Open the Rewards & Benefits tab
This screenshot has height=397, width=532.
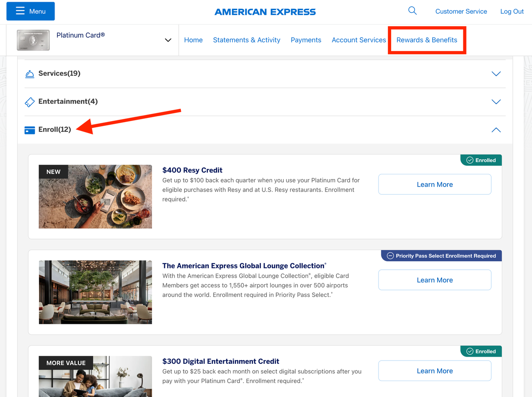click(x=426, y=40)
